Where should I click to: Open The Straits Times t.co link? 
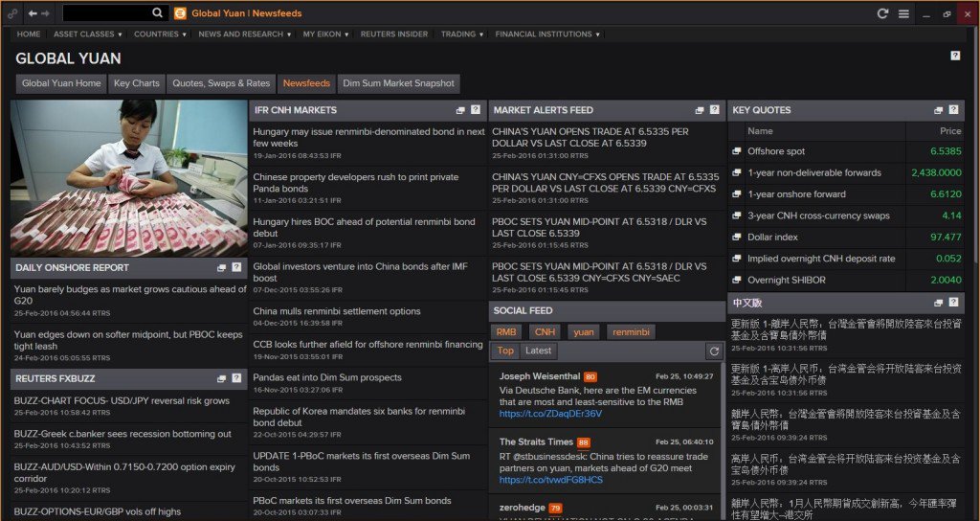coord(551,481)
